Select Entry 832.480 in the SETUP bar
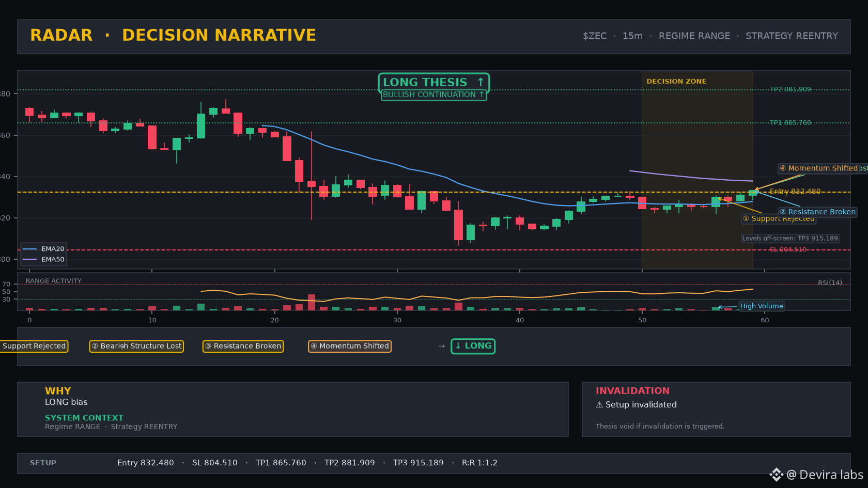The height and width of the screenshot is (488, 868). click(146, 463)
